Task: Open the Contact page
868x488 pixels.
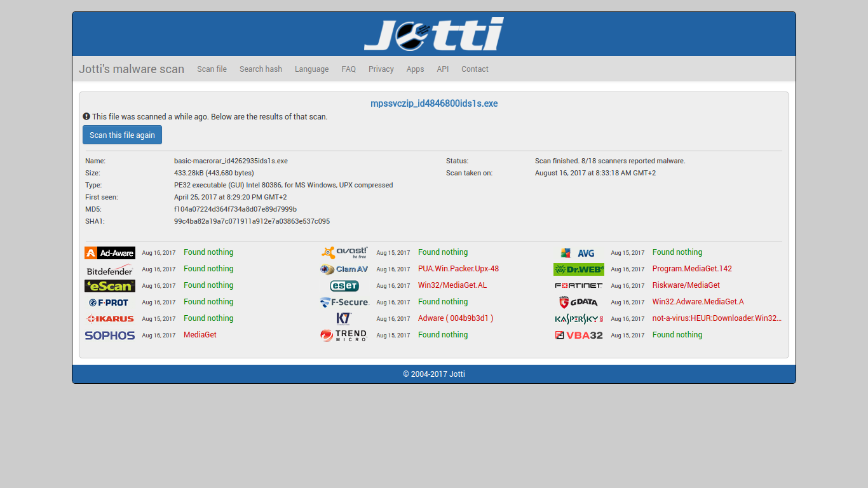Action: pyautogui.click(x=475, y=69)
